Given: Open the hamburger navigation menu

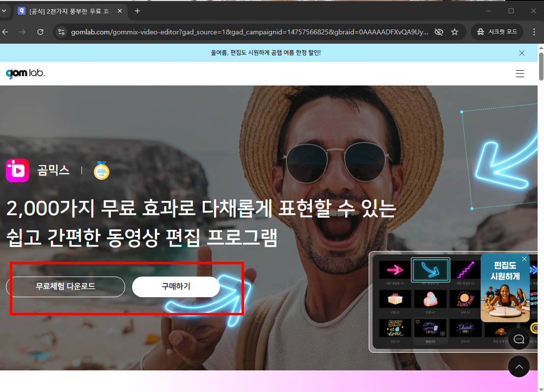Looking at the screenshot, I should pyautogui.click(x=519, y=73).
